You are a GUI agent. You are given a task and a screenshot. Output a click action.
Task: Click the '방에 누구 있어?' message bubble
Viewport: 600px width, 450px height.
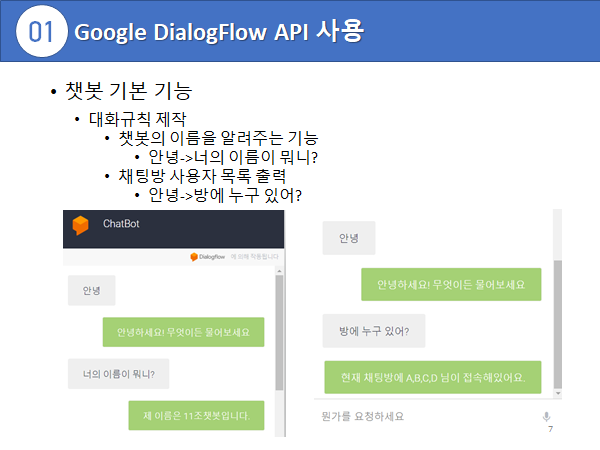(374, 331)
